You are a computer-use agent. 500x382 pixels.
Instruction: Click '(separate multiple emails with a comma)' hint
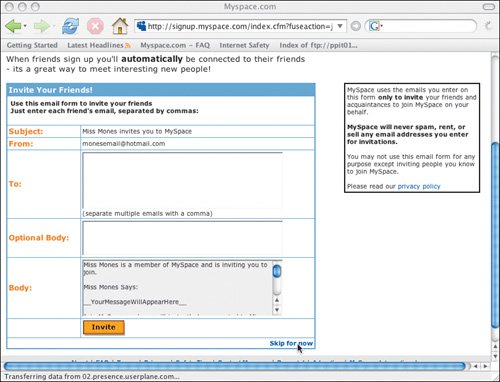pos(147,214)
